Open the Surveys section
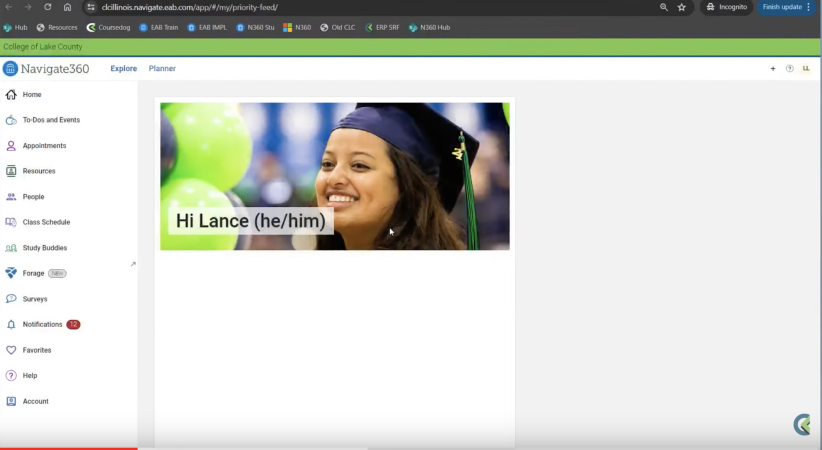 [35, 299]
